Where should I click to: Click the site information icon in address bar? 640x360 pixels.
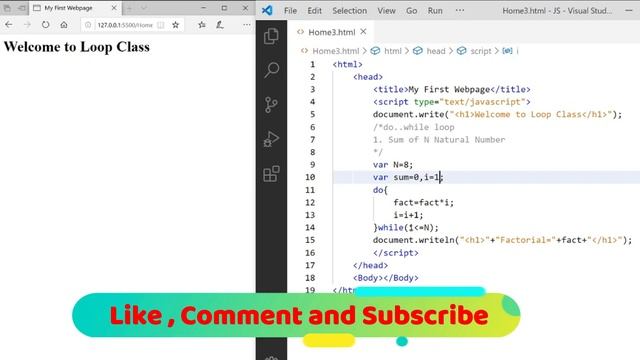click(88, 25)
